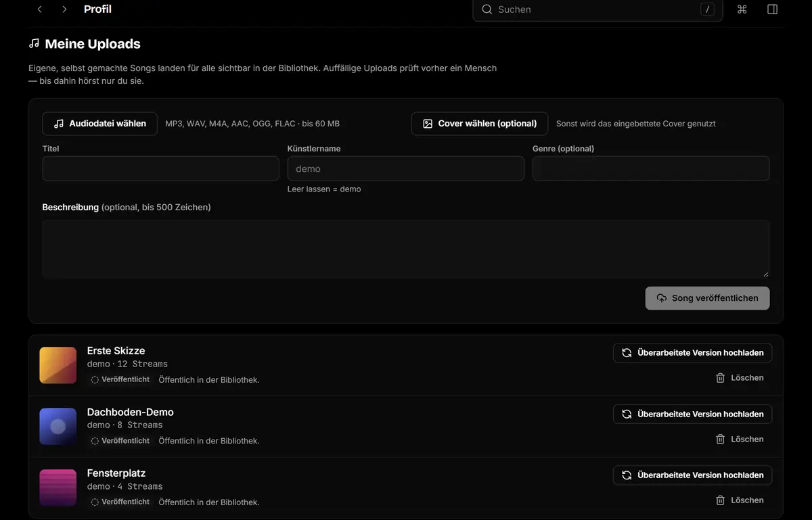
Task: Focus the Suchen search field
Action: pyautogui.click(x=597, y=9)
